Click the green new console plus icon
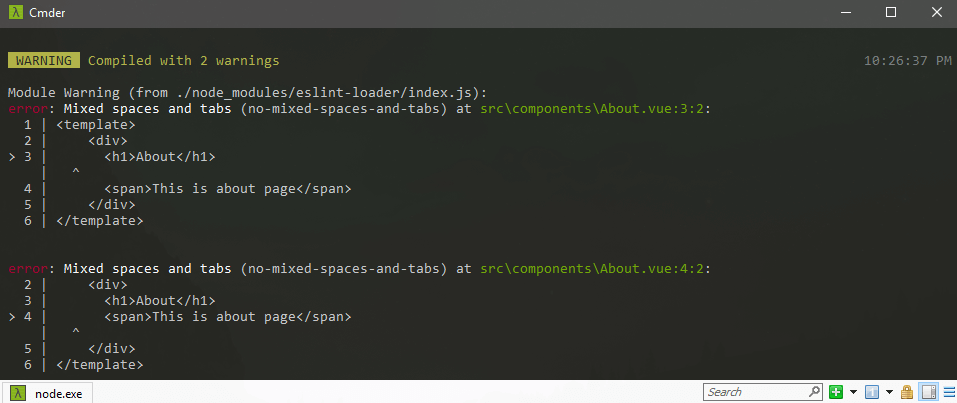Screen dimensions: 957x403 [836, 391]
